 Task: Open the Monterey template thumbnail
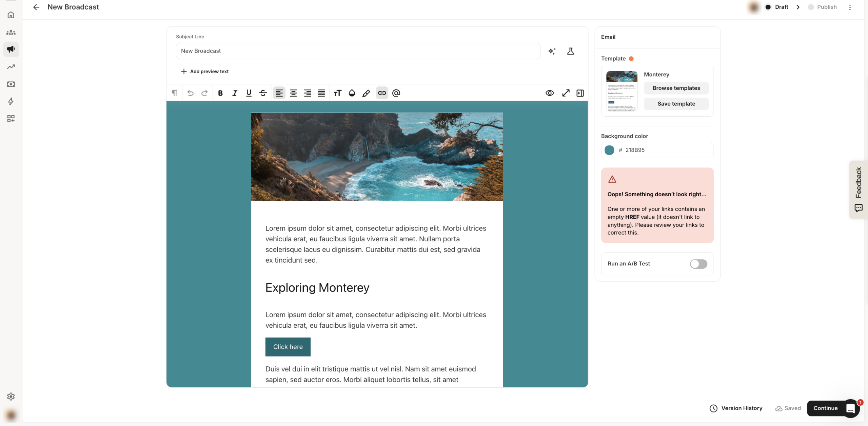pos(622,91)
